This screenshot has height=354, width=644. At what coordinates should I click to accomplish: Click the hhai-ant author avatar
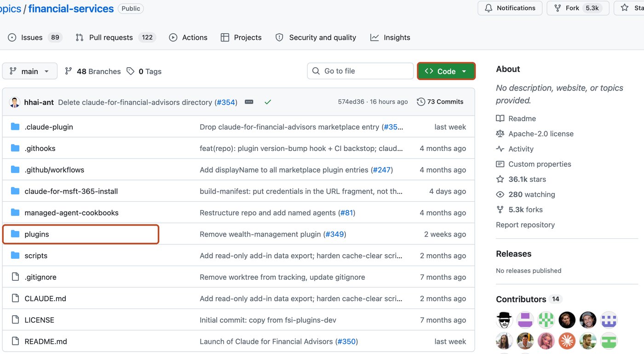click(x=14, y=102)
